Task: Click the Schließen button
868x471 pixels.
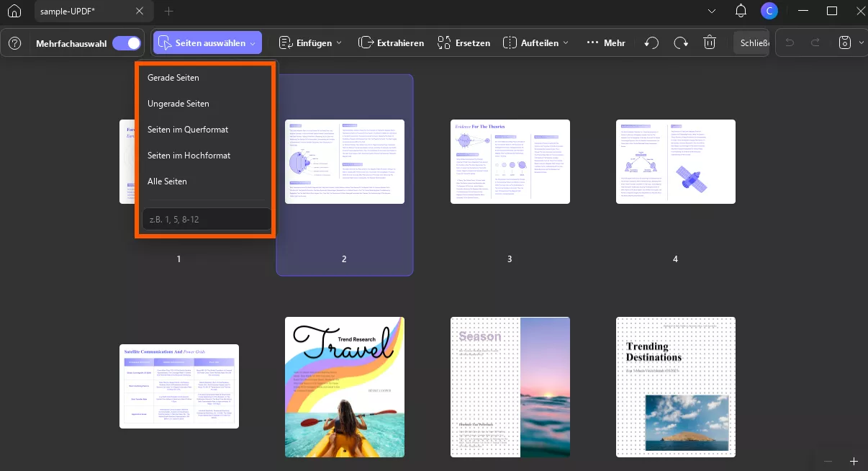Action: 751,43
